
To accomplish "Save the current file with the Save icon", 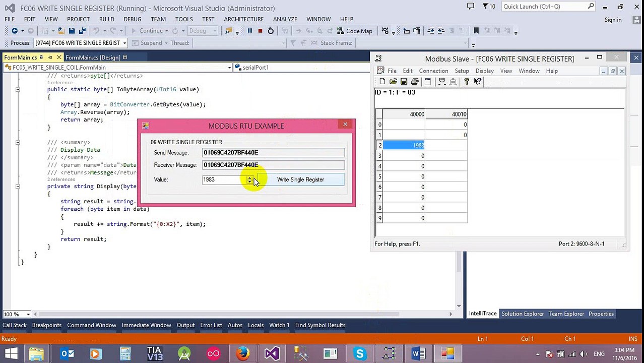I will click(72, 31).
